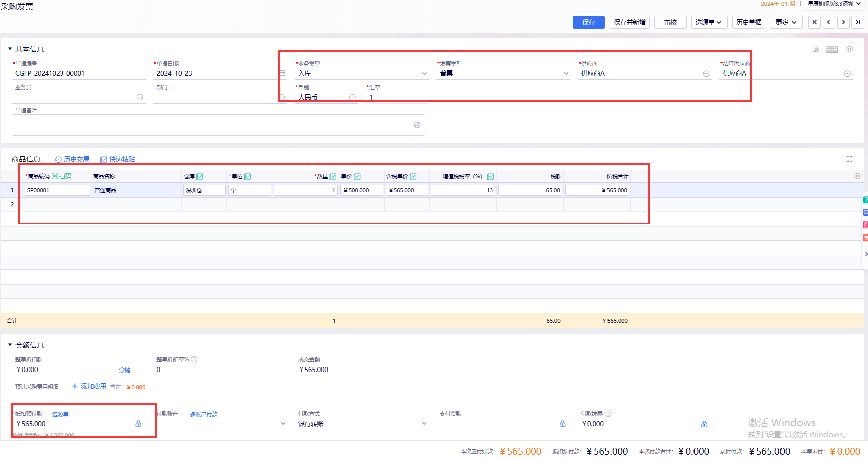Click the 结算供应商 lookup icon
The height and width of the screenshot is (461, 868).
click(847, 74)
